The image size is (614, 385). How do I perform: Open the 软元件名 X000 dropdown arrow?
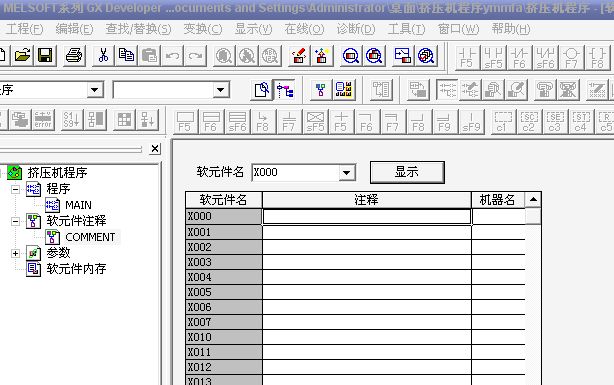pos(346,172)
